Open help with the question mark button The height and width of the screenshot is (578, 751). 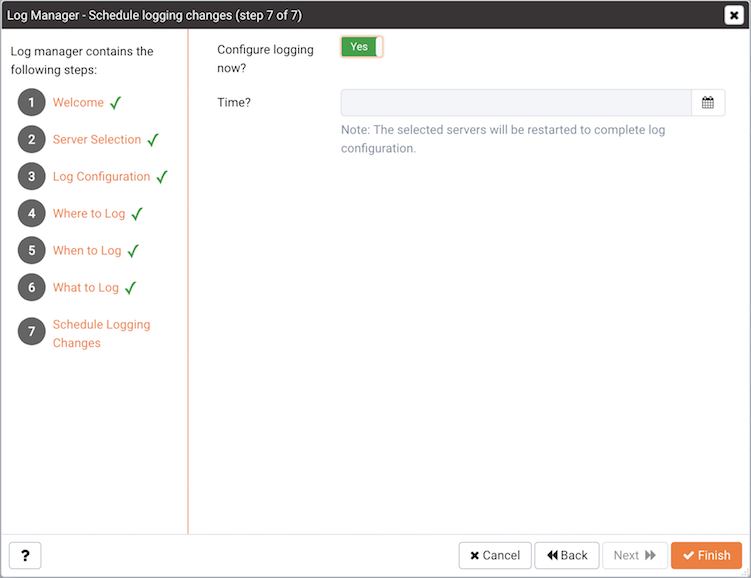25,555
